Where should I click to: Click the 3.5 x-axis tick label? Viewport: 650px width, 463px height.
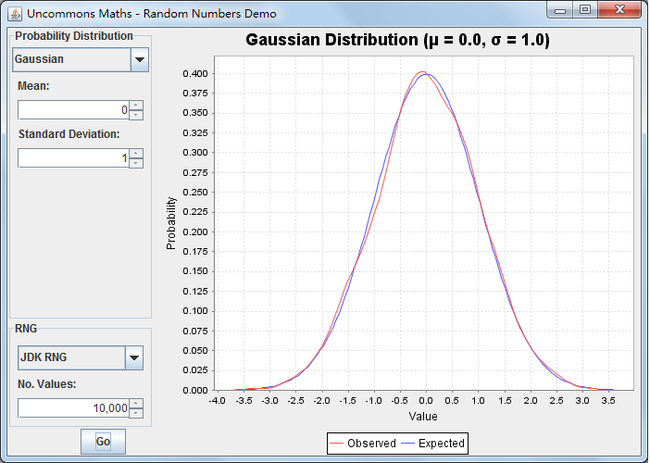608,401
